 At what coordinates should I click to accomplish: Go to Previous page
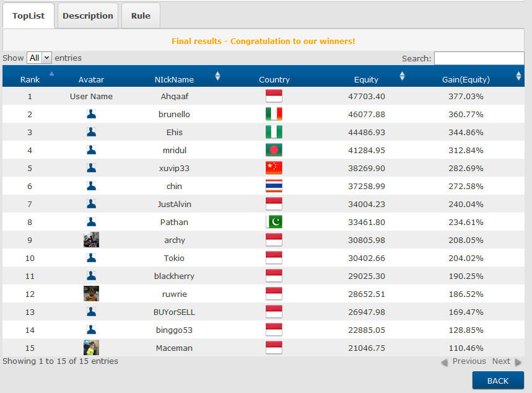[463, 361]
